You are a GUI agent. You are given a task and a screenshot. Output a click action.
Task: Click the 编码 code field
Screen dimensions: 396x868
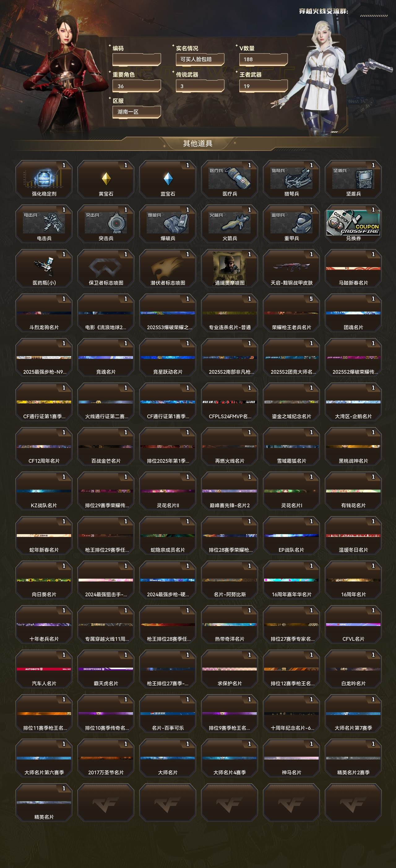tap(137, 59)
